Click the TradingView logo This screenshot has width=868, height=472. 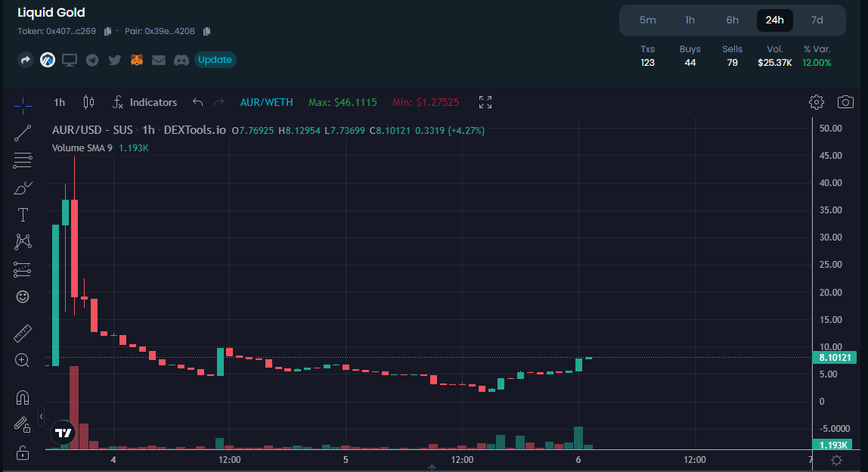point(63,433)
